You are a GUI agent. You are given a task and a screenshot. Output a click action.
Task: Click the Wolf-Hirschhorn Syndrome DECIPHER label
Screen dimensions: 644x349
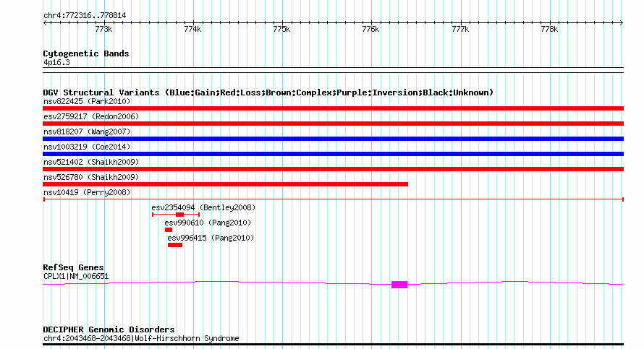pyautogui.click(x=141, y=339)
